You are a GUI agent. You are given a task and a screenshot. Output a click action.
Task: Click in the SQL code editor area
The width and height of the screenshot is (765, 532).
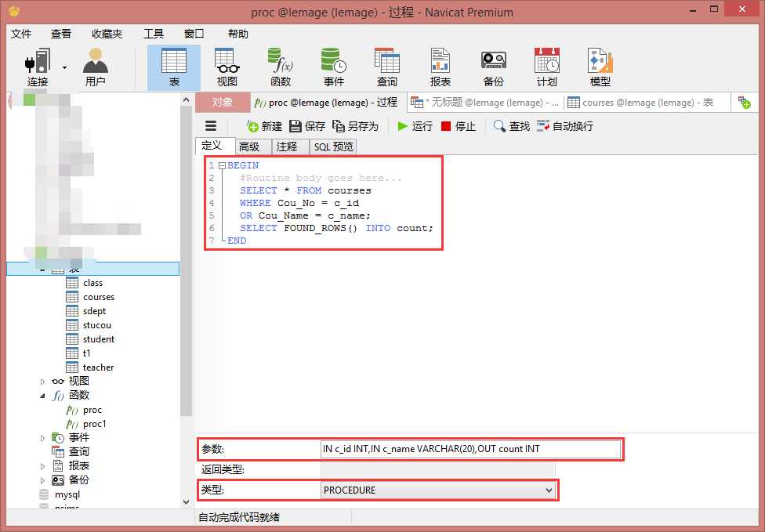pyautogui.click(x=476, y=292)
